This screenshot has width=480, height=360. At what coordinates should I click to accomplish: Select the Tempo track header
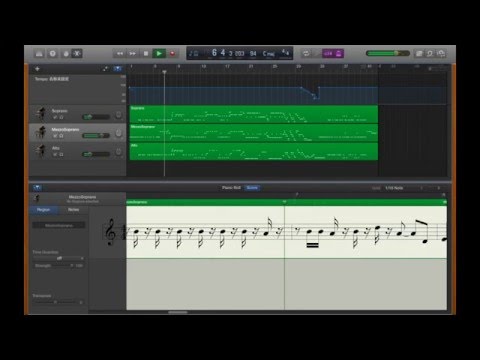pyautogui.click(x=77, y=89)
